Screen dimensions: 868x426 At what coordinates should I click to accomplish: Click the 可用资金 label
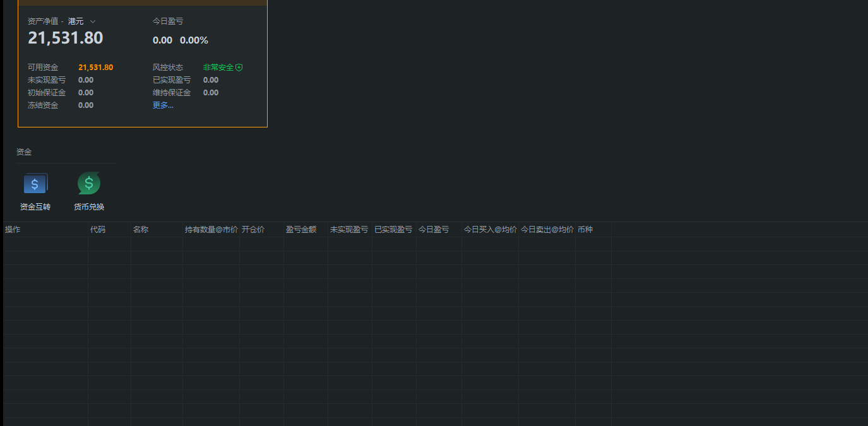pyautogui.click(x=43, y=68)
